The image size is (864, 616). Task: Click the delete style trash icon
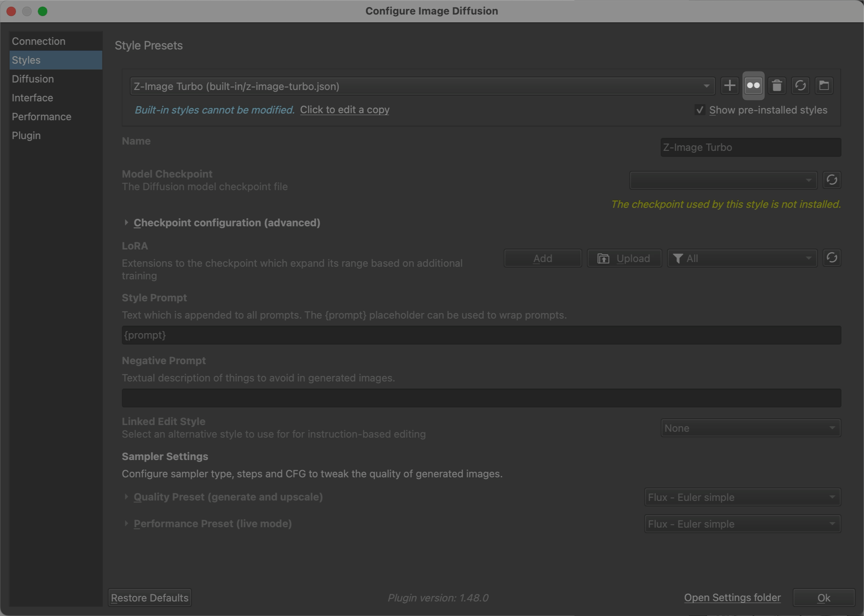tap(777, 86)
